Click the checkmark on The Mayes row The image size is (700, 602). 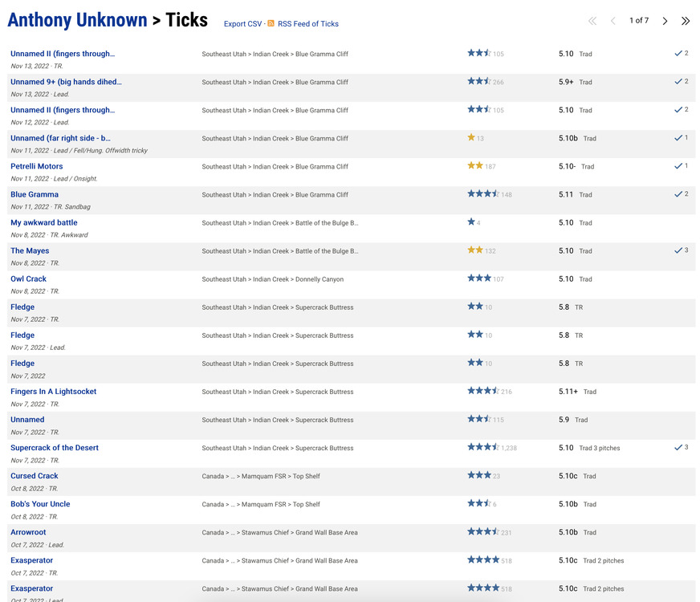pyautogui.click(x=679, y=250)
